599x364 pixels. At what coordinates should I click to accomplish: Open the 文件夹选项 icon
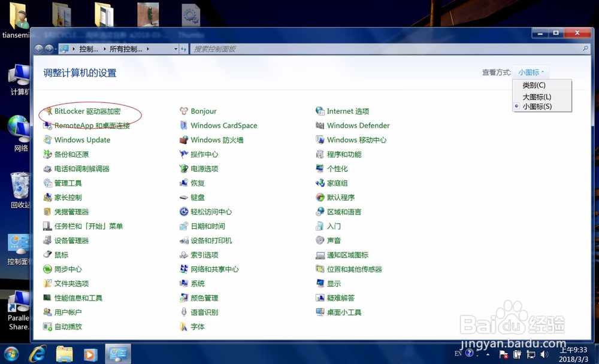[48, 283]
